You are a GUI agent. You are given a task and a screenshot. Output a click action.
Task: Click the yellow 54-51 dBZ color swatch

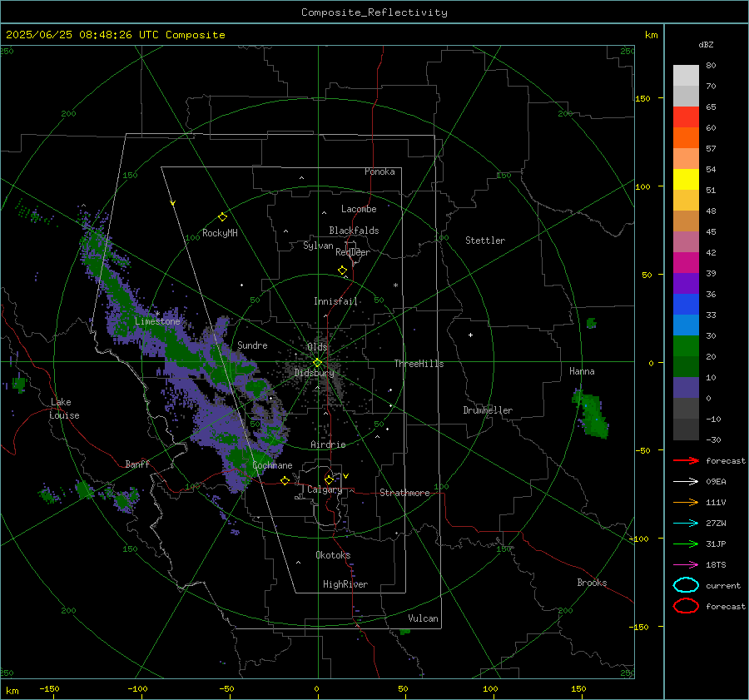pyautogui.click(x=686, y=180)
